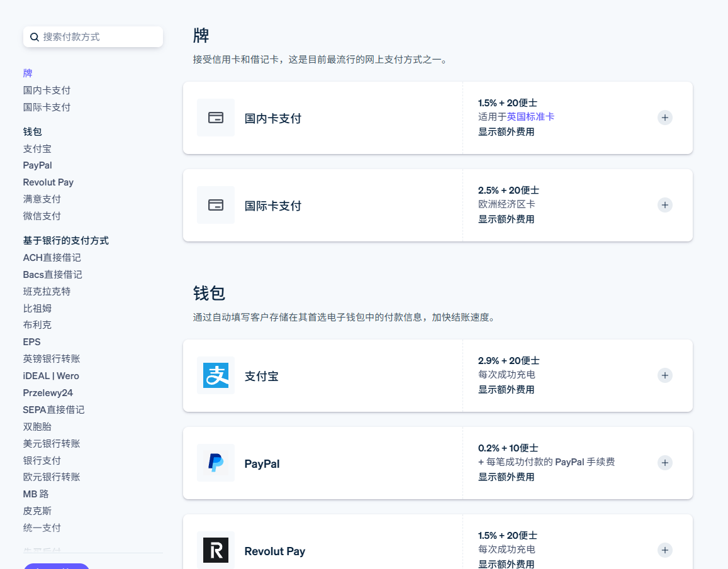Screen dimensions: 728x569
Task: Open 皮克斯 in sidebar
Action: coord(37,511)
